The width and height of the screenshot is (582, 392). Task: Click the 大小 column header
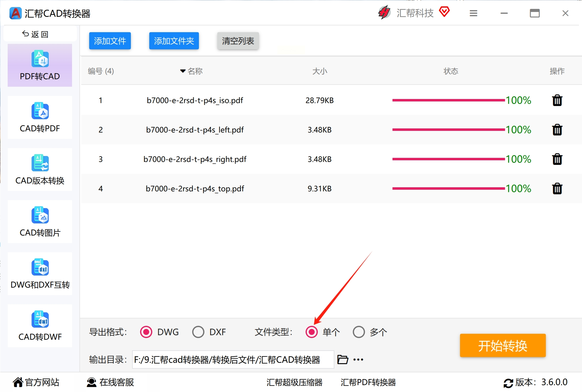[x=320, y=71]
